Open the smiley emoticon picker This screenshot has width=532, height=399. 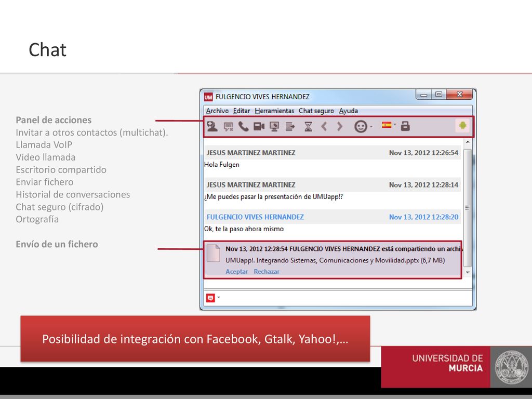point(361,127)
